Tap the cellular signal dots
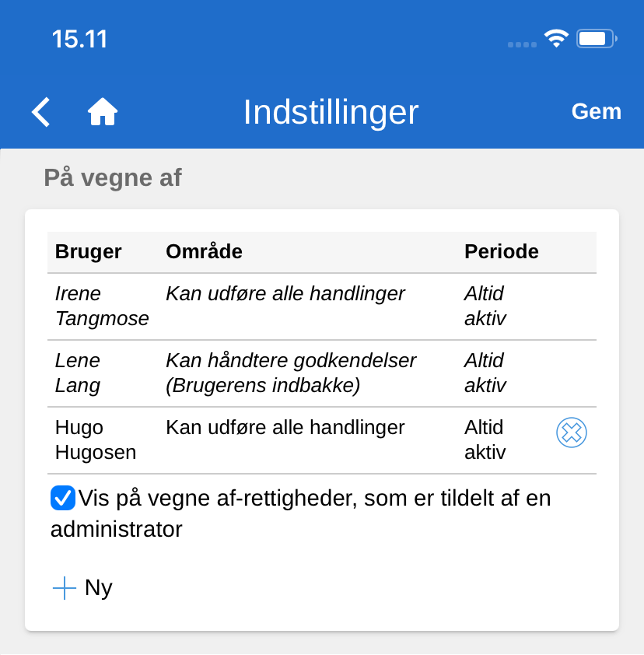 pos(522,44)
